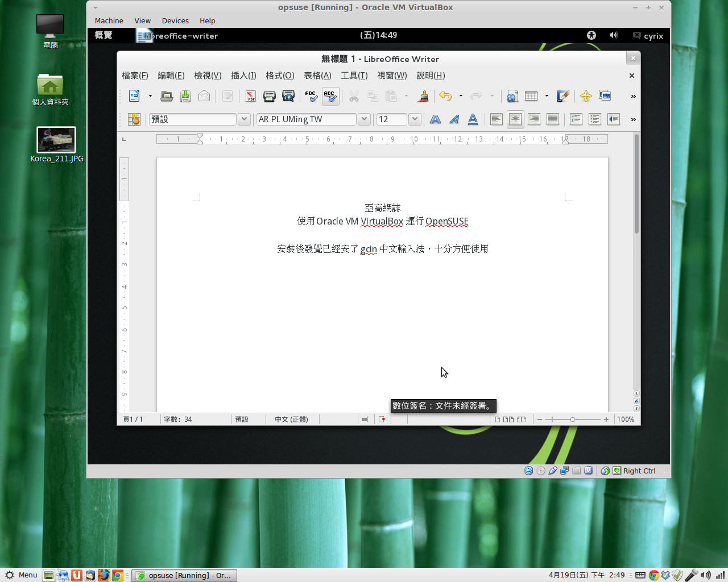728x582 pixels.
Task: Open the font name dropdown arrow
Action: [x=364, y=119]
